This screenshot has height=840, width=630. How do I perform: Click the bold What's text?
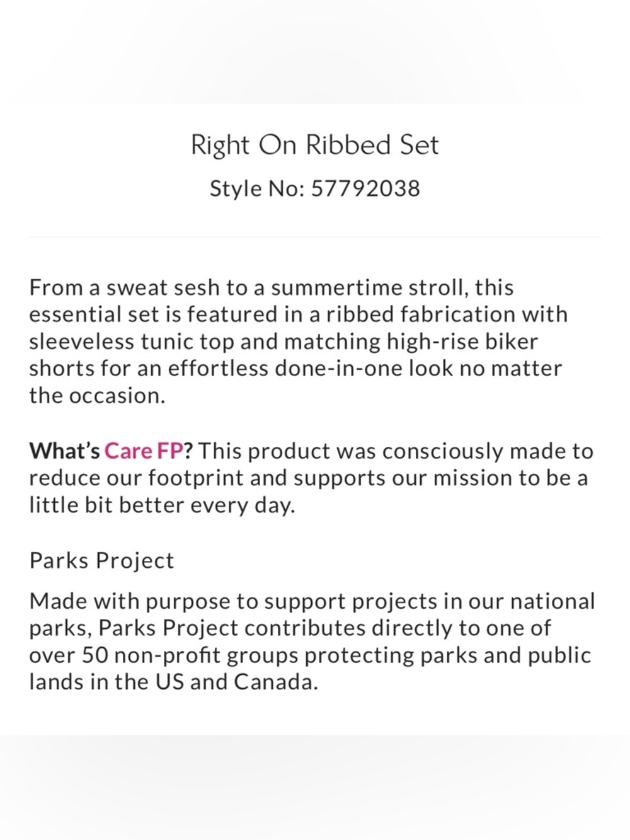(x=65, y=451)
